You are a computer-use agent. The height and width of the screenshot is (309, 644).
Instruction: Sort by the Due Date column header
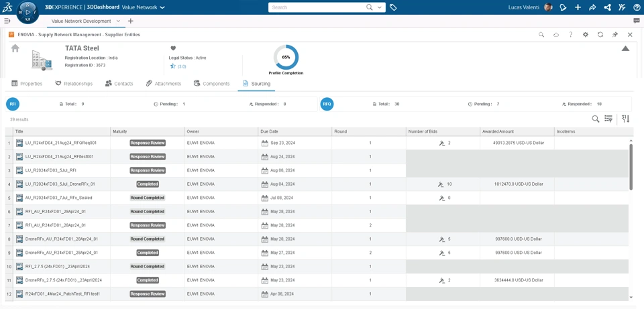coord(295,132)
